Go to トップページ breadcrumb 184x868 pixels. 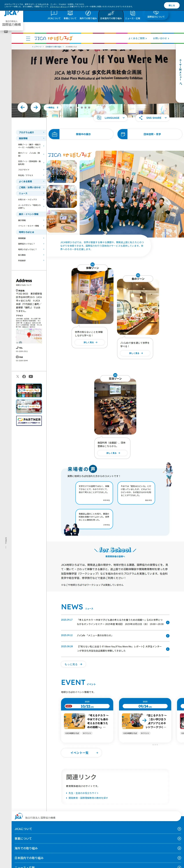coord(37,47)
